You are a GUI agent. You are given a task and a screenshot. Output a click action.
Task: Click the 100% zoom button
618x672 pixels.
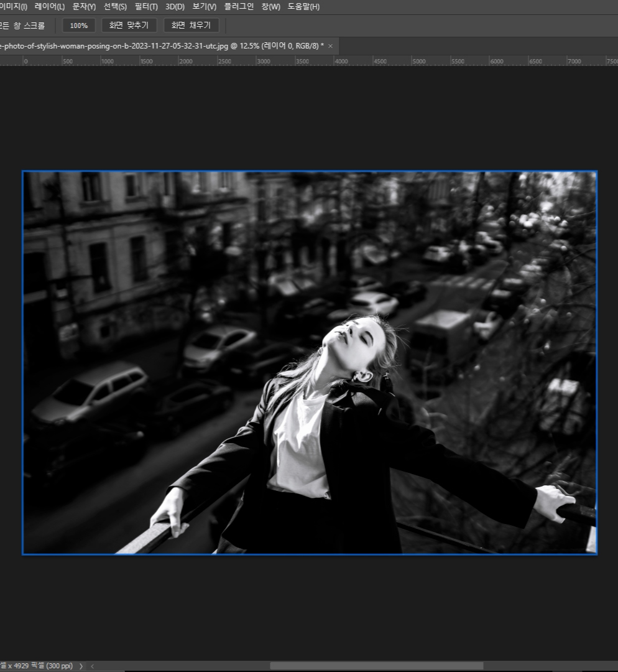tap(79, 26)
